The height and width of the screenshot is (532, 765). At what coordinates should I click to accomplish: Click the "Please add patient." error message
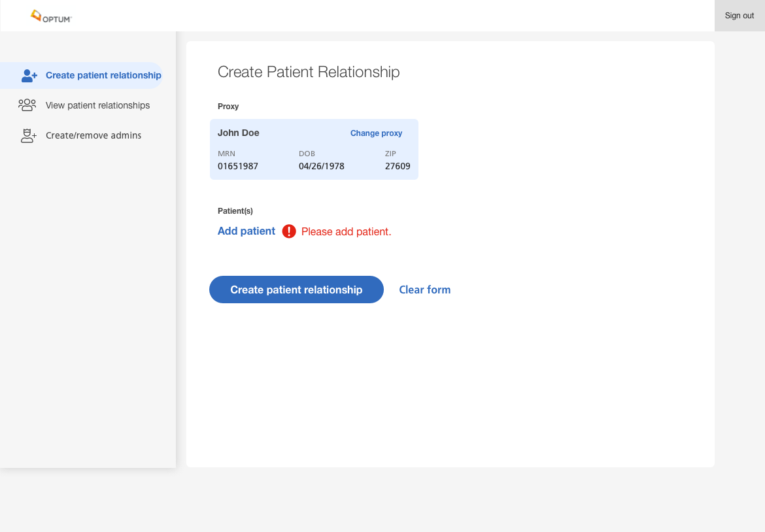[x=346, y=232]
